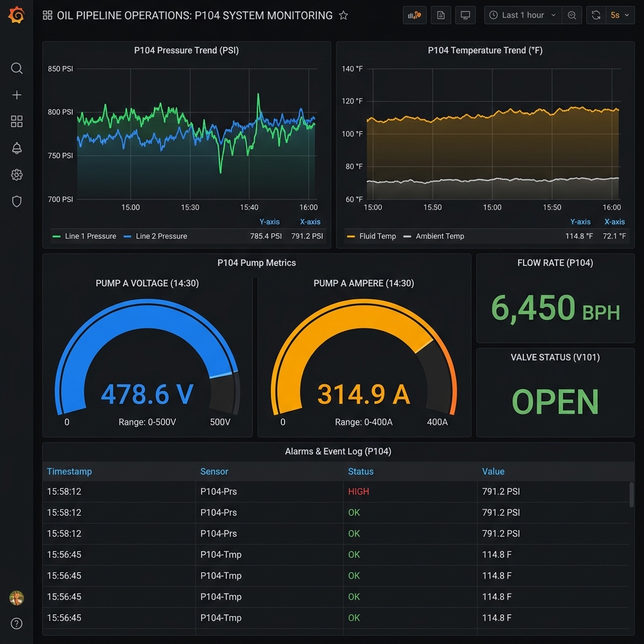Open the P104 Pump Metrics panel menu
The image size is (644, 644).
coord(257,263)
